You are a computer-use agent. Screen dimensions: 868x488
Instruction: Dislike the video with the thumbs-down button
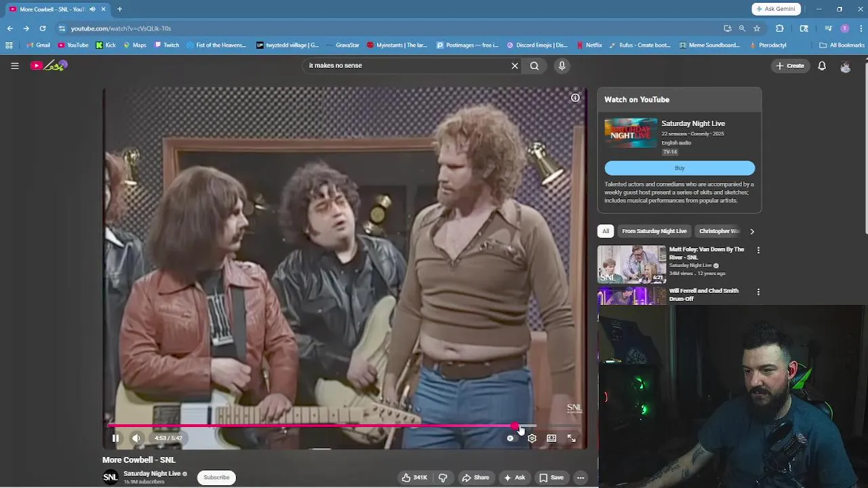click(443, 478)
